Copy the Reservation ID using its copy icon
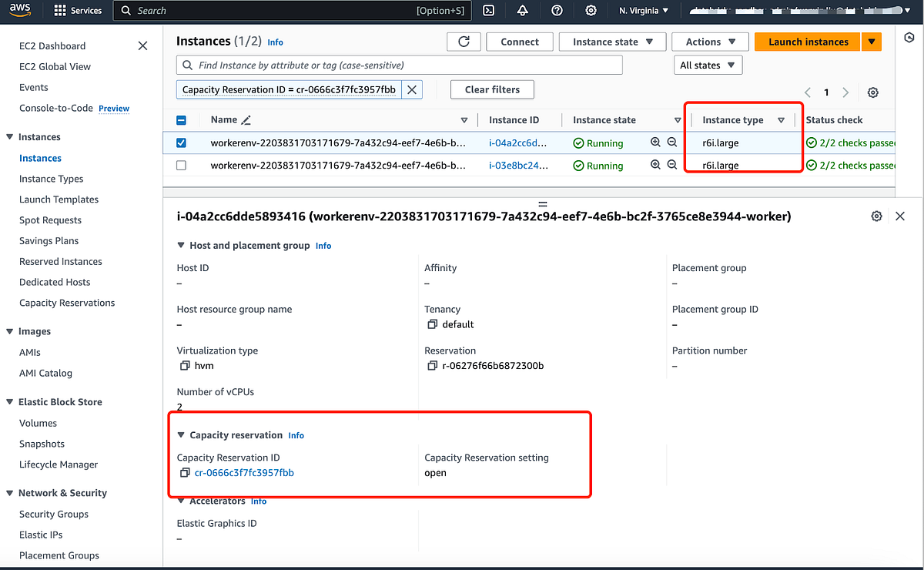 click(x=432, y=366)
